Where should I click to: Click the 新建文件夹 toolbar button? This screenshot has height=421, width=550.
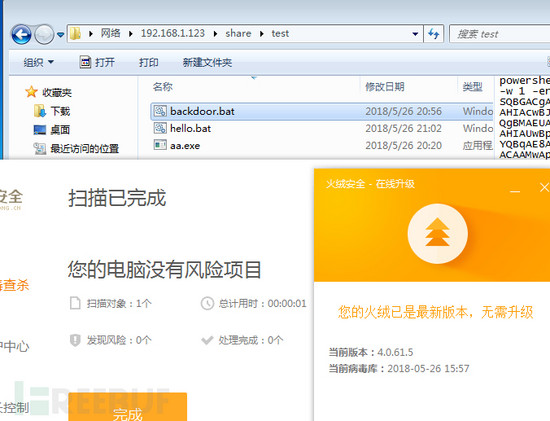click(x=207, y=62)
